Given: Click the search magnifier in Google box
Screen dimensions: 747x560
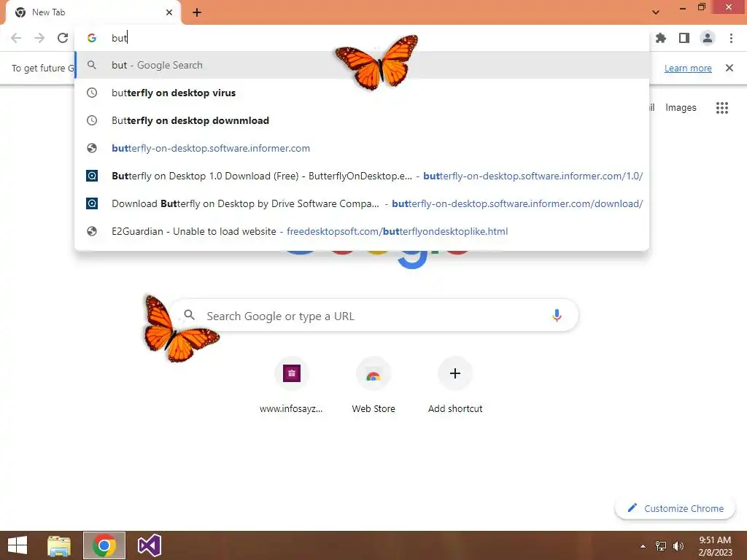Looking at the screenshot, I should click(x=189, y=315).
